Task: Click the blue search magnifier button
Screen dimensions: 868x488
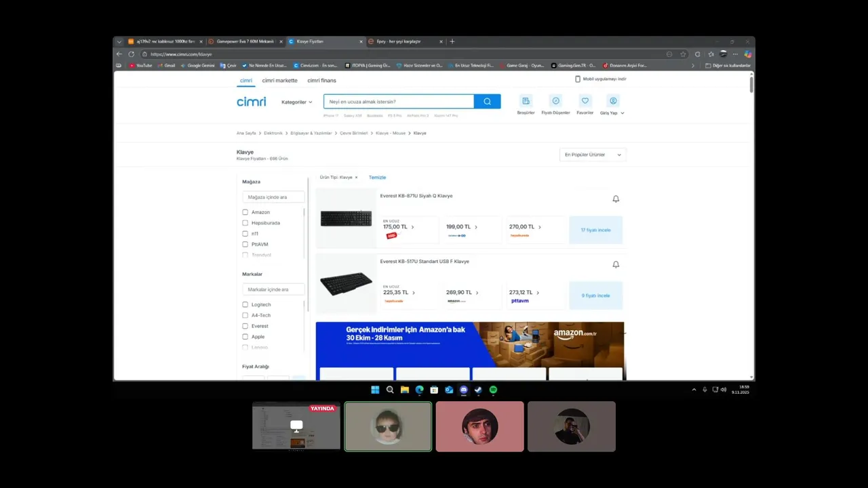Action: 487,102
